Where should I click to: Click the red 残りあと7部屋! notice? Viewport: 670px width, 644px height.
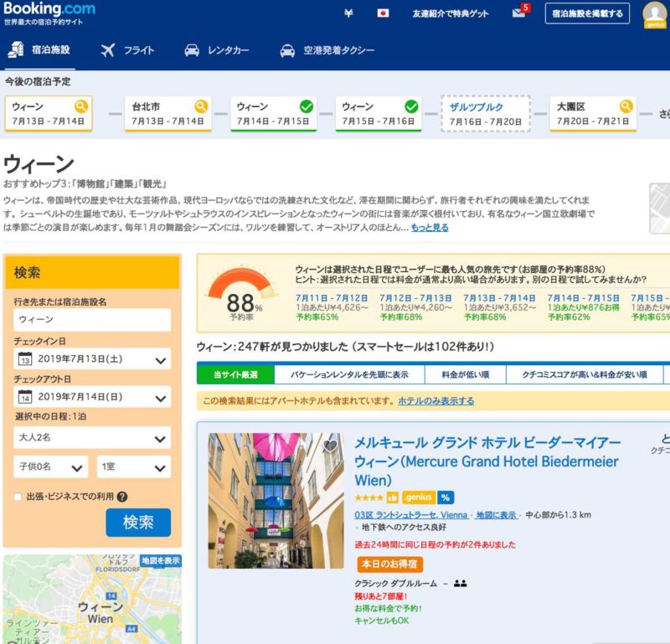point(381,596)
